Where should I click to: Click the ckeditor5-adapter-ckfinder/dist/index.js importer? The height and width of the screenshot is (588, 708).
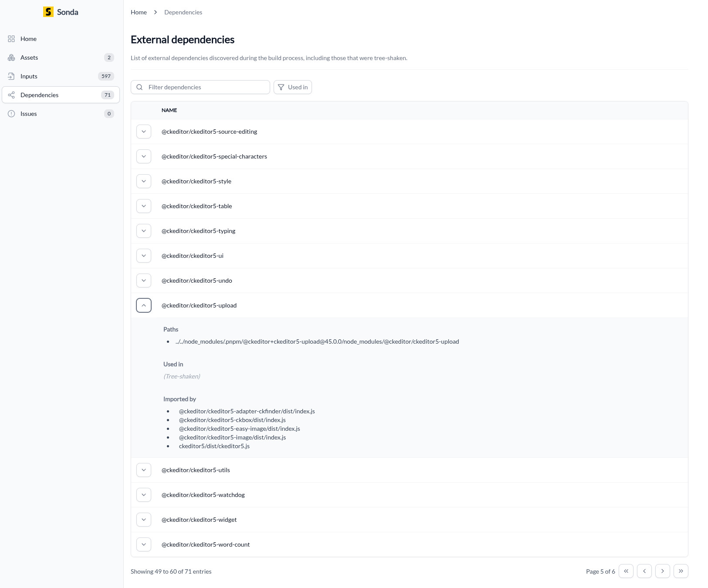247,411
